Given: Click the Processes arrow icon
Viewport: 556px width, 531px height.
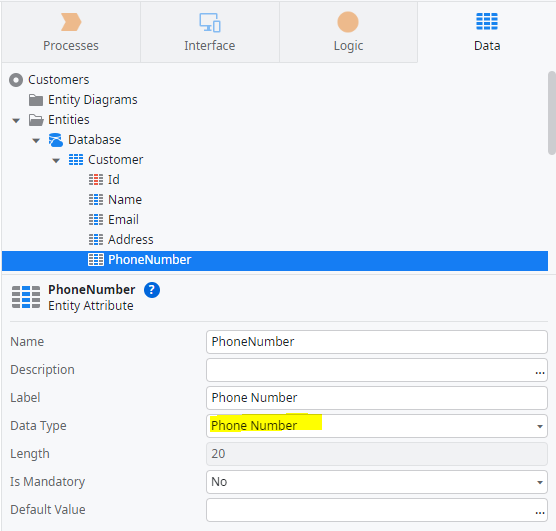Looking at the screenshot, I should (71, 22).
